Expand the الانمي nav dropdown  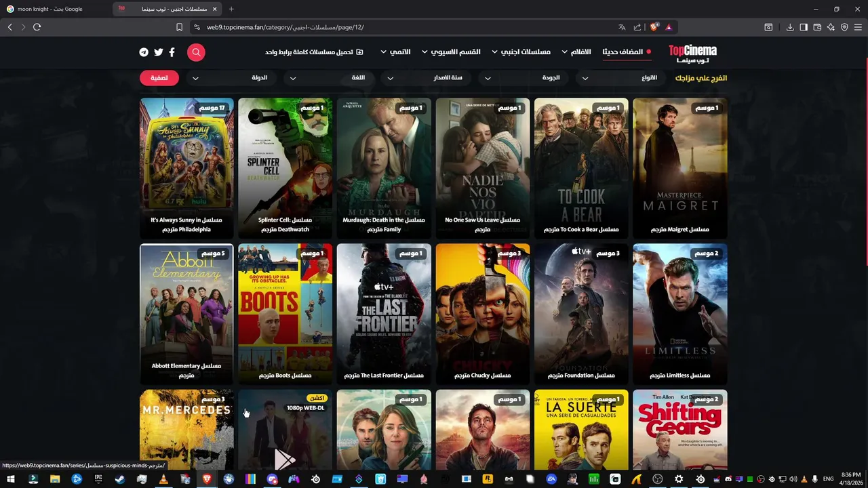(x=395, y=52)
